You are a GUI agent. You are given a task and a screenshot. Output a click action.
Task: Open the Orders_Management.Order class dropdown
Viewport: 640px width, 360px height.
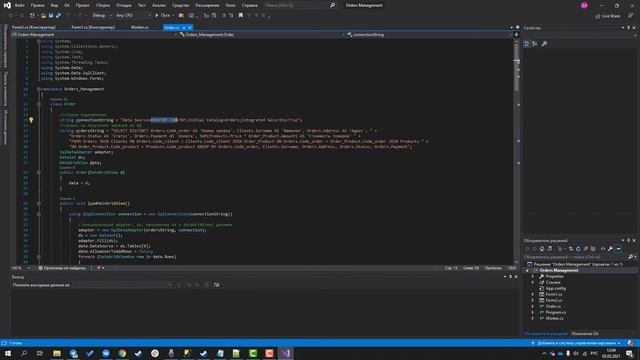pyautogui.click(x=261, y=35)
